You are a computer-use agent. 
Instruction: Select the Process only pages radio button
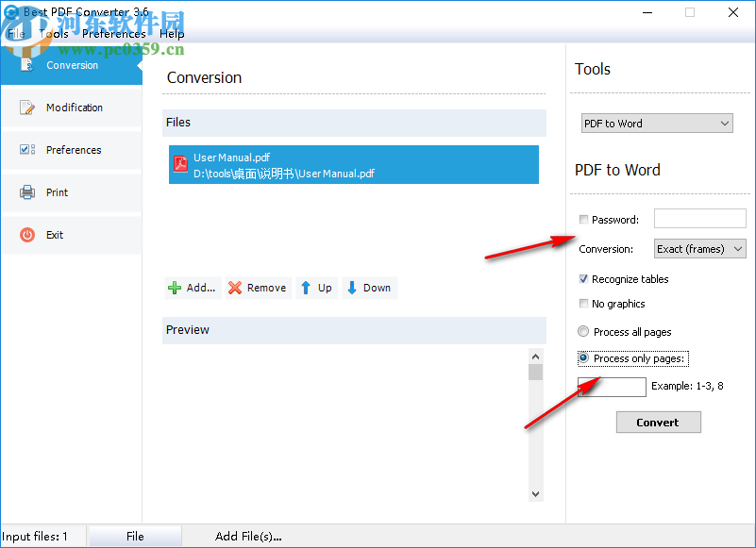coord(582,357)
